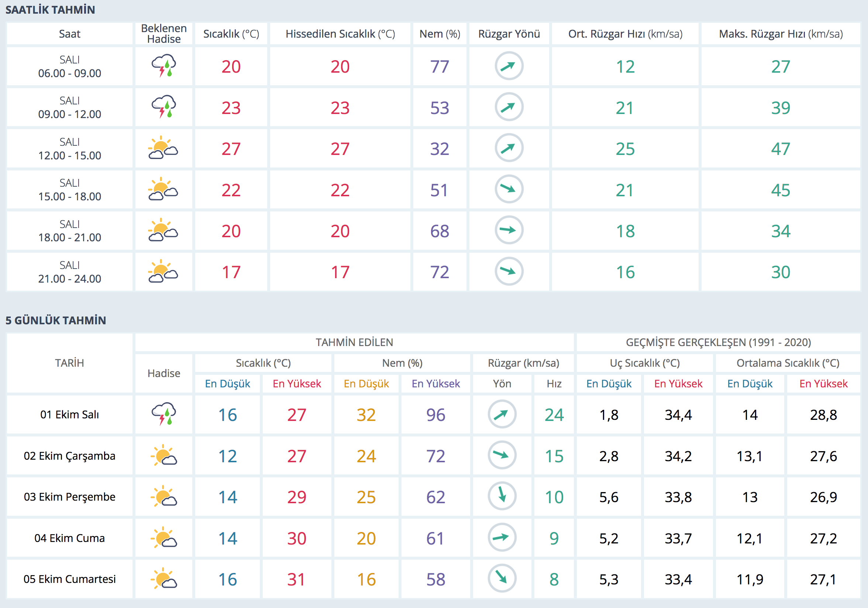Click wind direction arrow for 03 Ekim Perşembe
The width and height of the screenshot is (868, 608).
point(502,496)
